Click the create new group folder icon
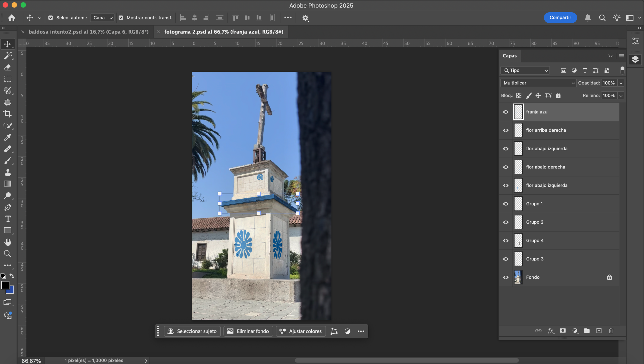 pyautogui.click(x=587, y=331)
